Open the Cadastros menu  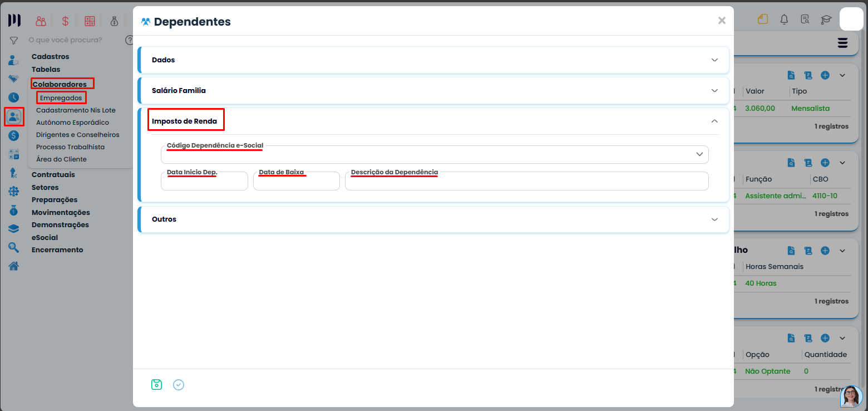(51, 57)
